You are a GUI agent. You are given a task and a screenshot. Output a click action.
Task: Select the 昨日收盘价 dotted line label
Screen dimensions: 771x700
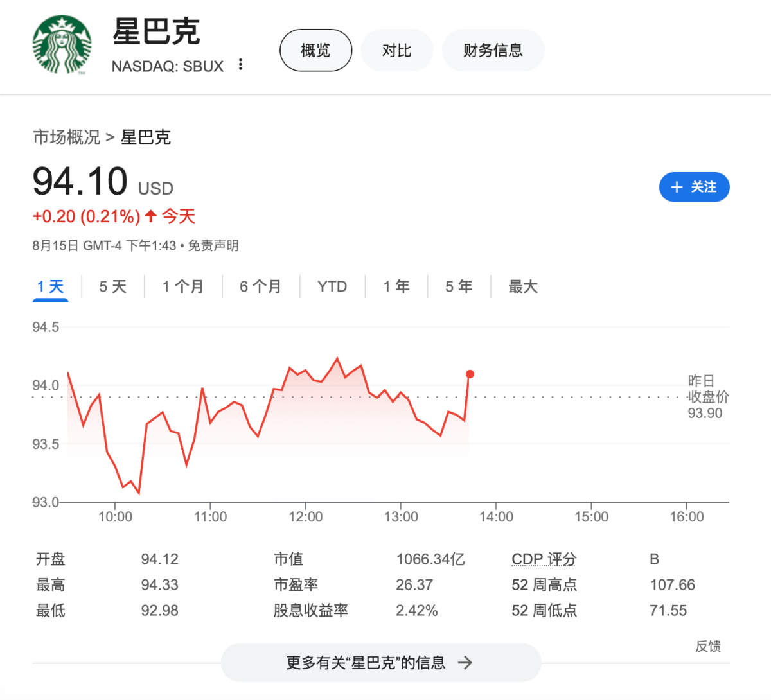(x=708, y=395)
